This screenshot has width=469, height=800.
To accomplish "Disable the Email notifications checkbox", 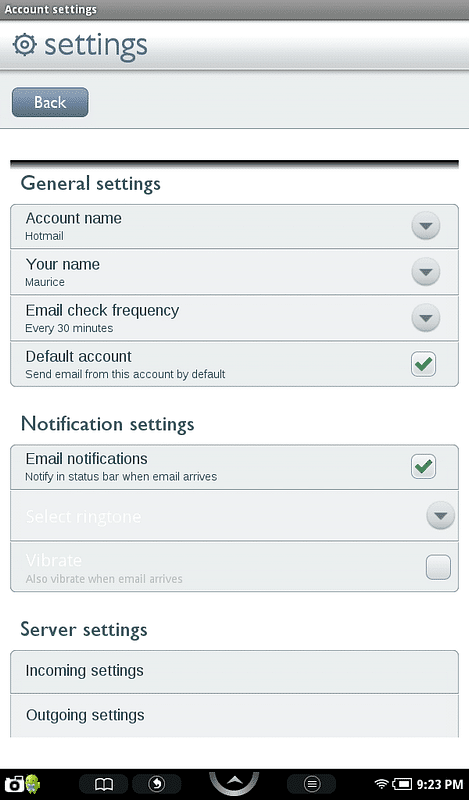I will [424, 466].
